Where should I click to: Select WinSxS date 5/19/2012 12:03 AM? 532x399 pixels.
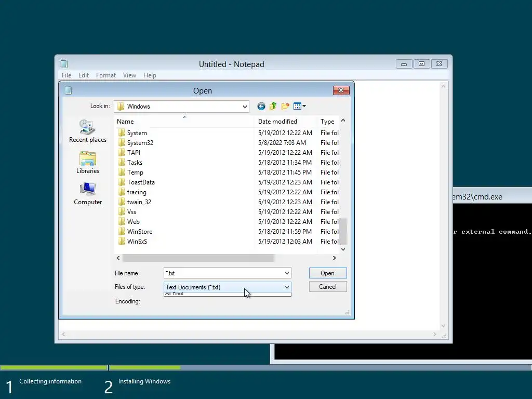(285, 241)
